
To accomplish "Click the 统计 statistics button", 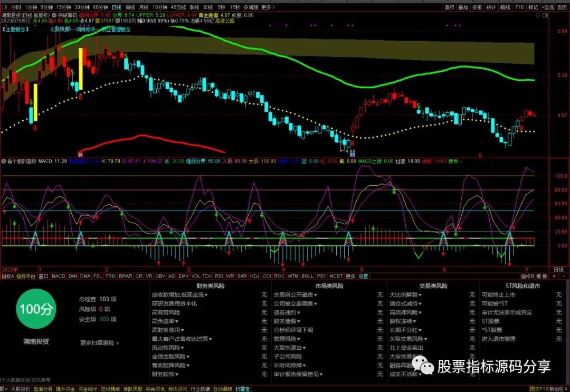I will coord(491,7).
